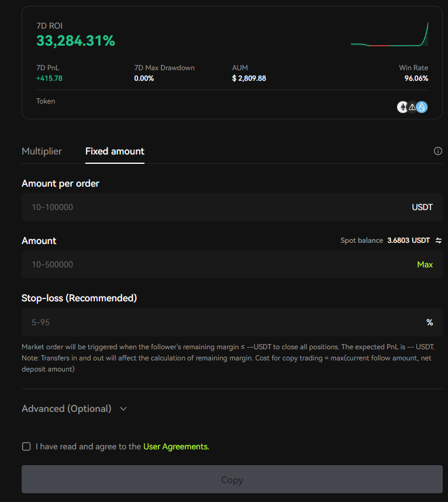Screen dimensions: 448x502
Task: Focus the Stop-loss percentage field
Action: [232, 322]
